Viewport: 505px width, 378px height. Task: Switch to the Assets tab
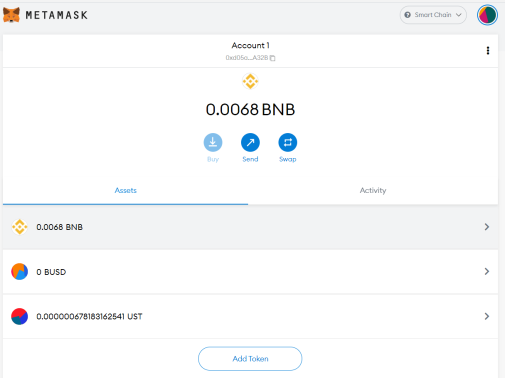(126, 190)
